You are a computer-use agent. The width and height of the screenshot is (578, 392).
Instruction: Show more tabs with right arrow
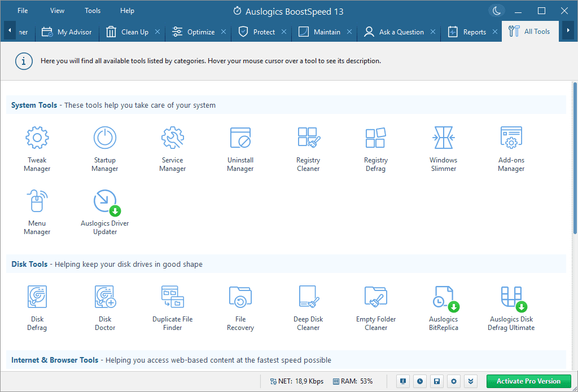pyautogui.click(x=568, y=31)
